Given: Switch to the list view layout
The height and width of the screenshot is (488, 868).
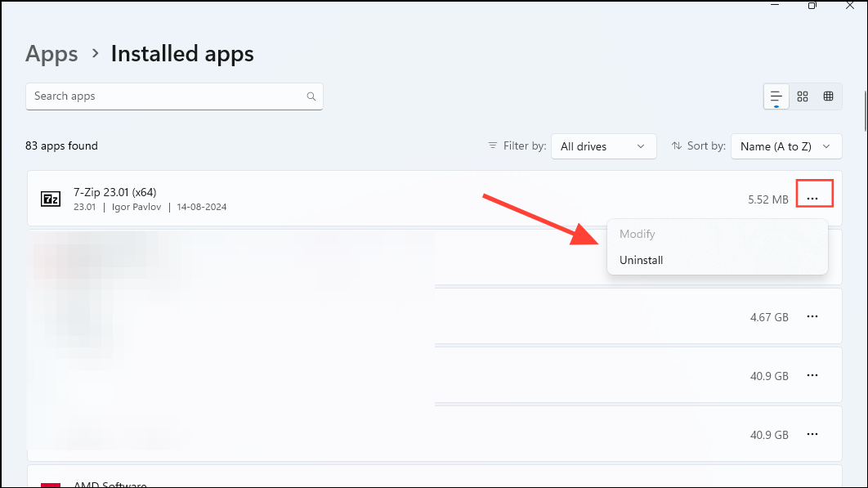Looking at the screenshot, I should 776,96.
